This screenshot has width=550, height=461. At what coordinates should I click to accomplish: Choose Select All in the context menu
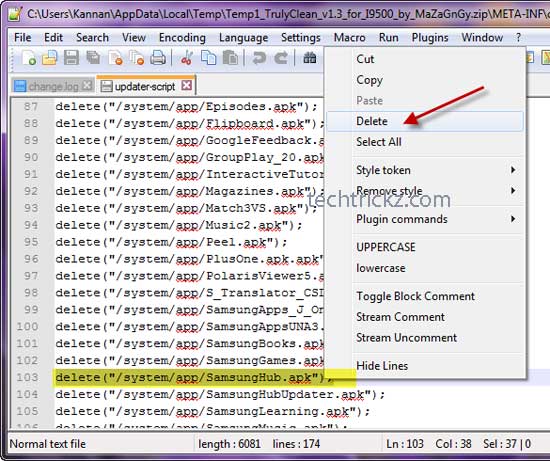click(378, 142)
